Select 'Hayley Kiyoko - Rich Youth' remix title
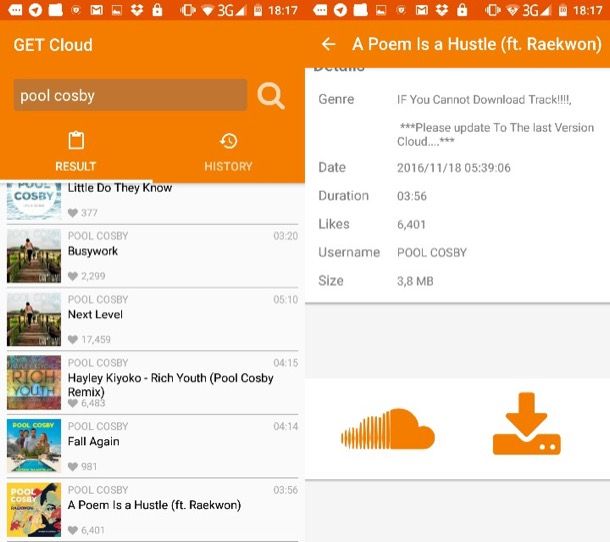610x542 pixels. click(x=170, y=384)
